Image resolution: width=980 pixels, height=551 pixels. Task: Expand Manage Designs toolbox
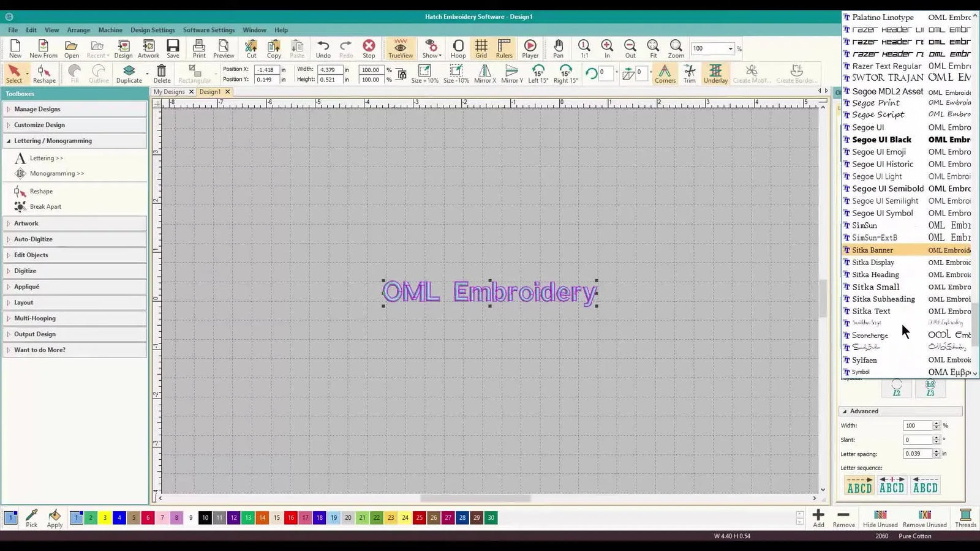(75, 109)
